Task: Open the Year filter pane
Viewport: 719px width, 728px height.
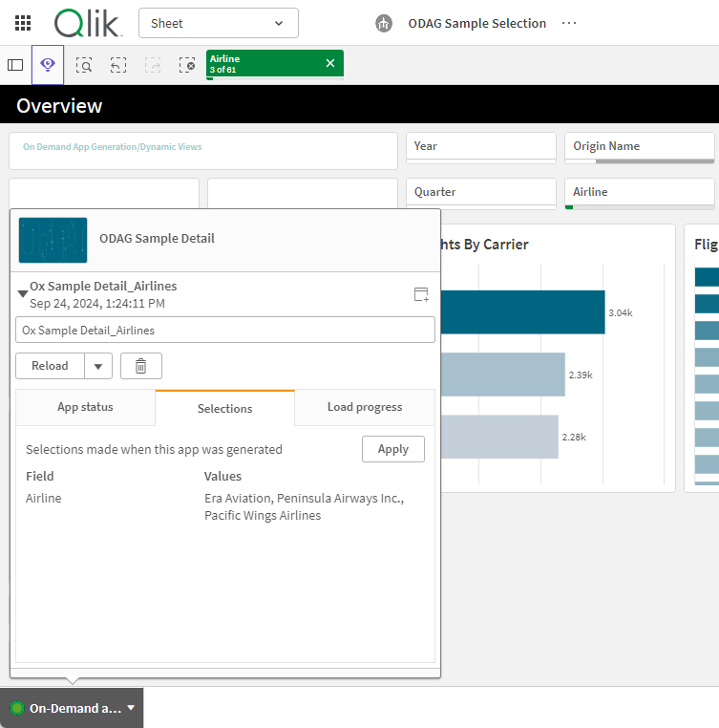Action: 481,148
